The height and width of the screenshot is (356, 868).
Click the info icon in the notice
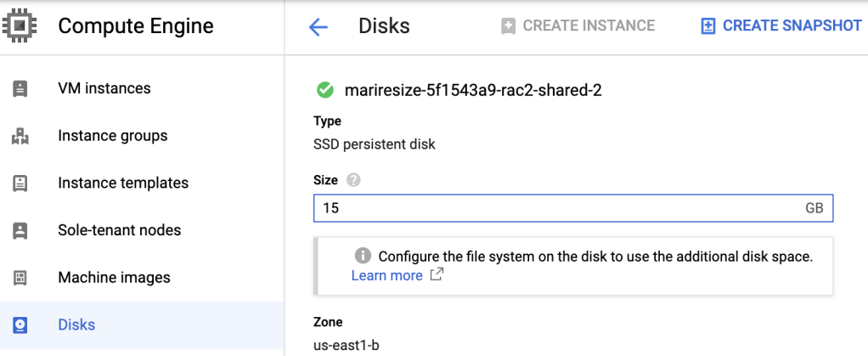[x=363, y=256]
